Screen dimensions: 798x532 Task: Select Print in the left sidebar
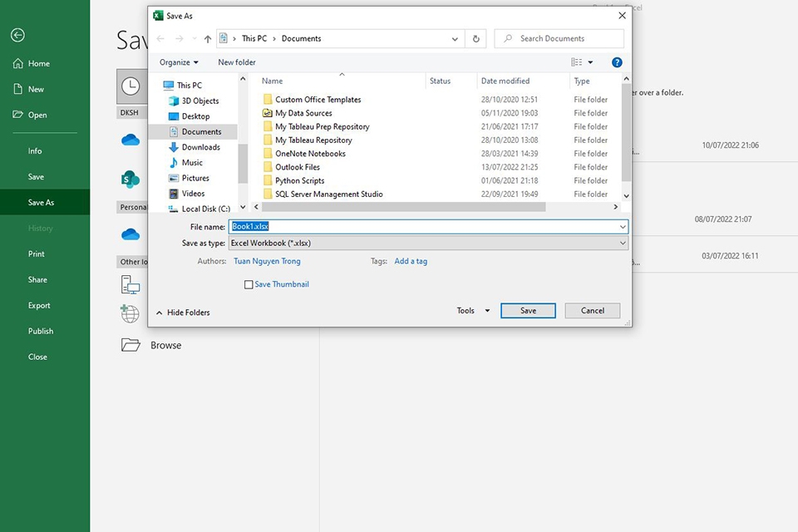(37, 254)
